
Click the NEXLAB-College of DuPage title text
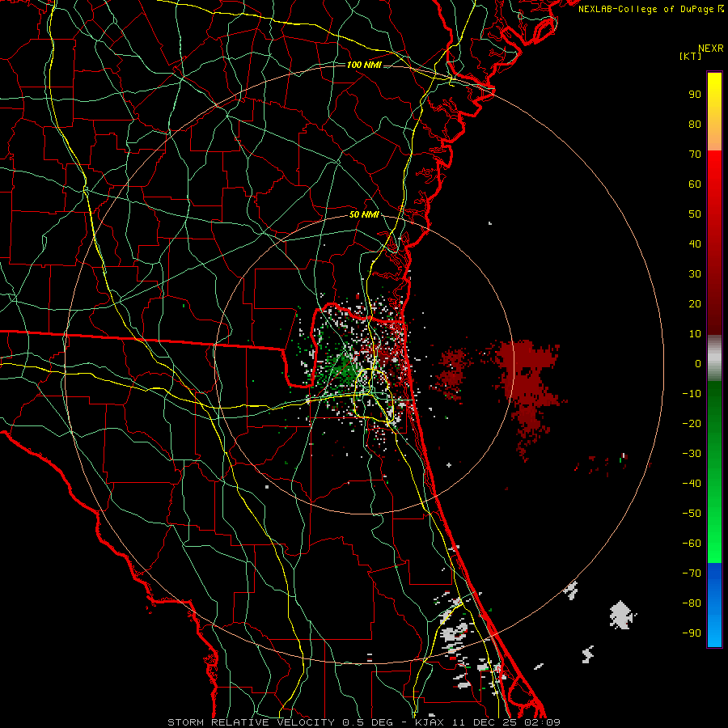pyautogui.click(x=650, y=9)
